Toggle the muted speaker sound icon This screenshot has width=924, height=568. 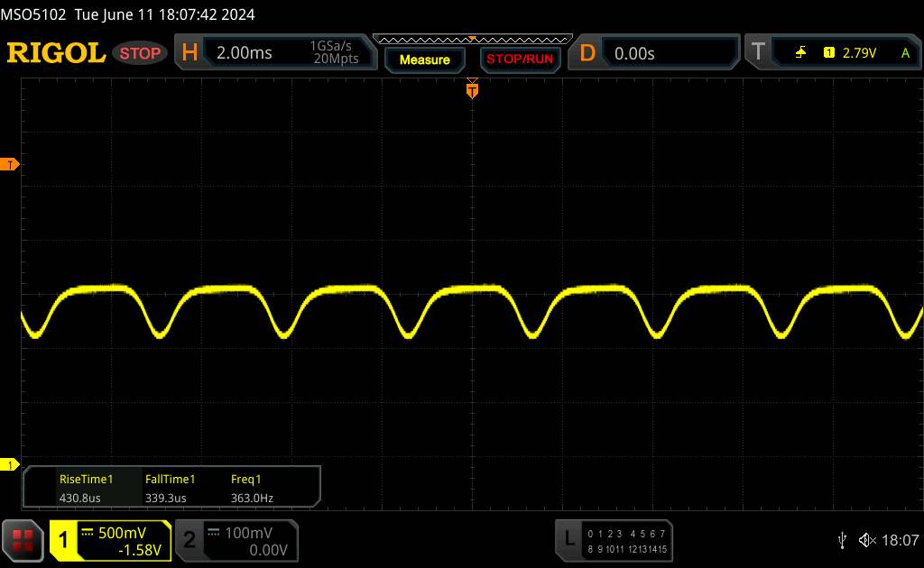tap(867, 540)
